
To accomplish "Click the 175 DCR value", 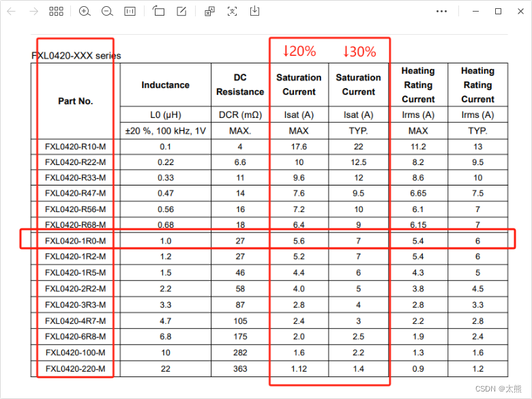I will click(240, 336).
